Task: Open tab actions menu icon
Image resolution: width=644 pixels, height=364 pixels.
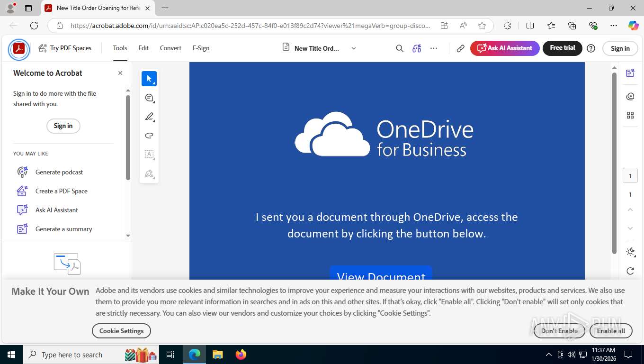Action: pyautogui.click(x=28, y=8)
